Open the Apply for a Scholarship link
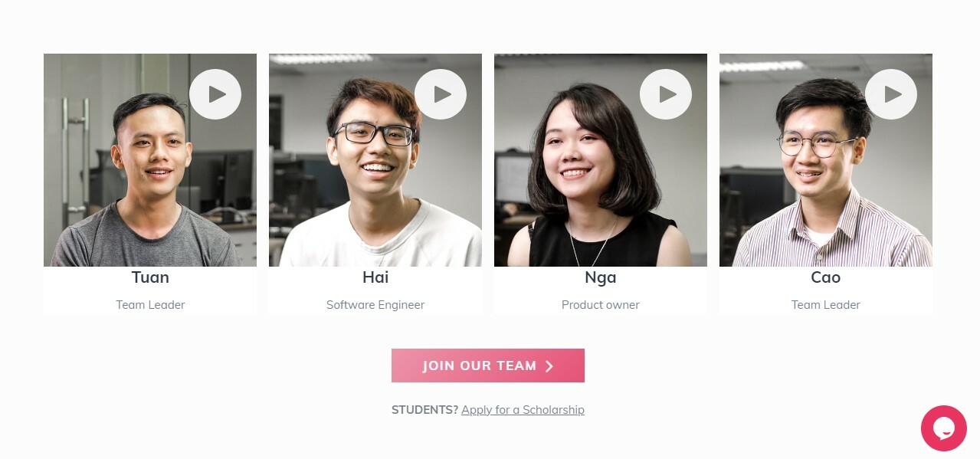 coord(523,410)
